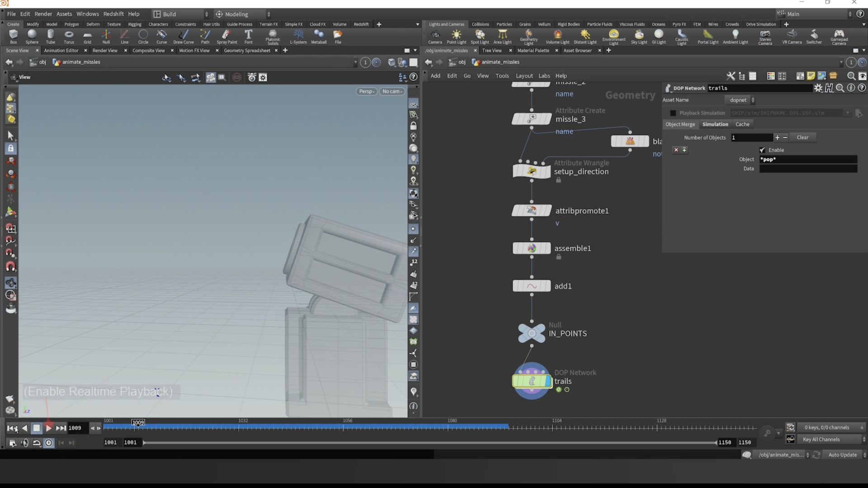The height and width of the screenshot is (488, 868).
Task: Select the Spray Paint shelf tool
Action: [226, 37]
